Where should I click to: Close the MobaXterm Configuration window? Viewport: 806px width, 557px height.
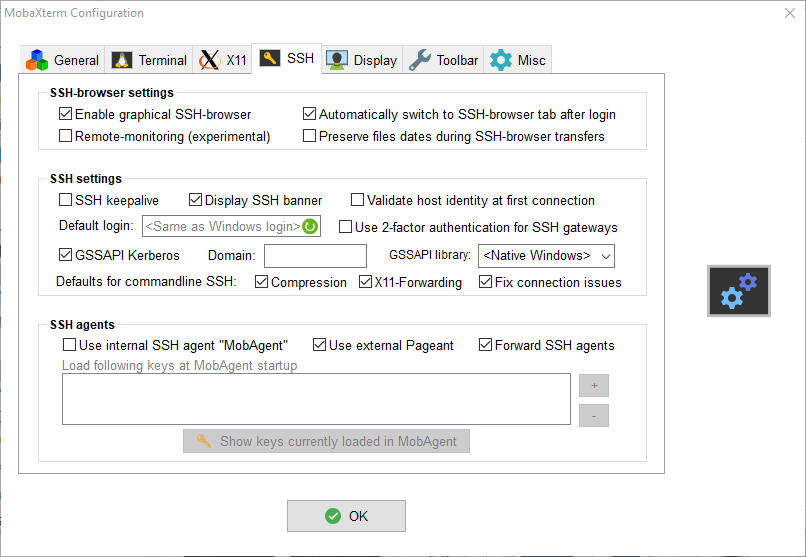pos(790,13)
